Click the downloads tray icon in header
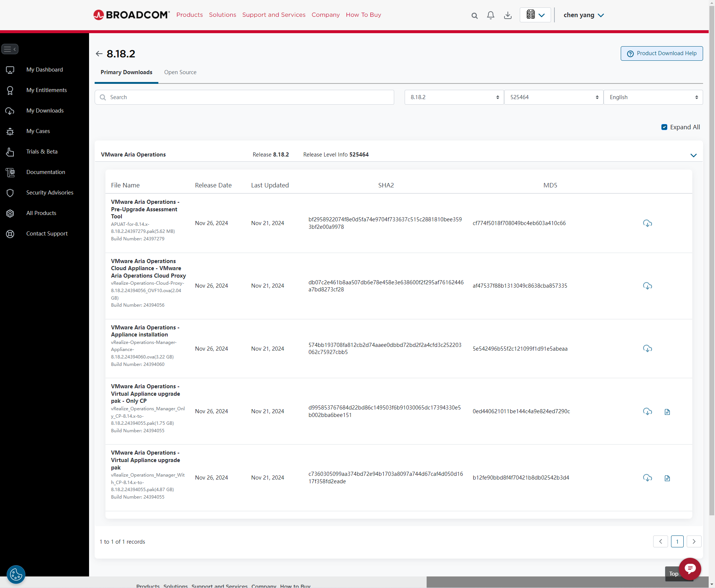Image resolution: width=715 pixels, height=588 pixels. 507,15
